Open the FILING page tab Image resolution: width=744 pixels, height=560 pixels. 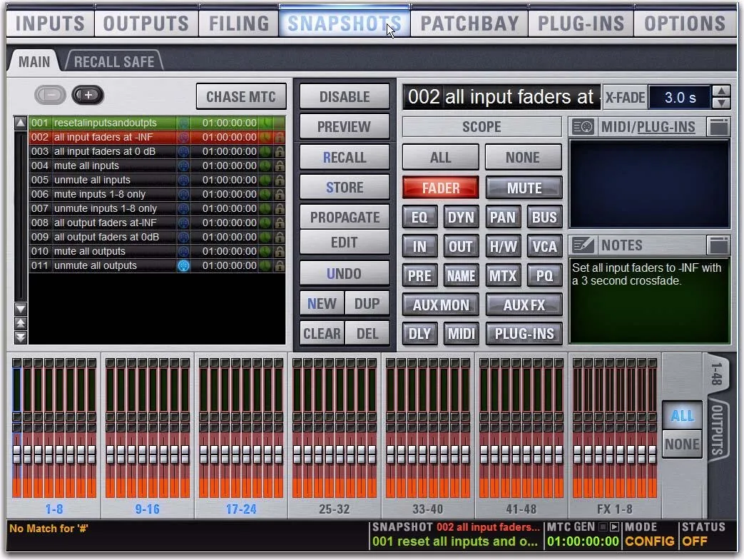pyautogui.click(x=239, y=24)
